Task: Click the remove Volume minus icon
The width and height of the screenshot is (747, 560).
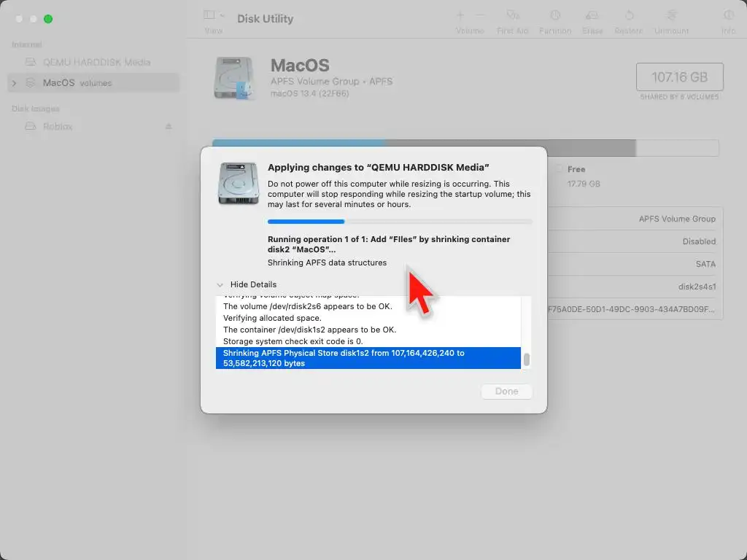Action: (x=480, y=15)
